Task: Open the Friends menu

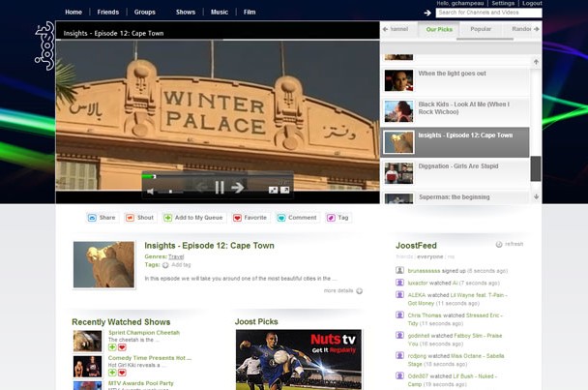Action: 108,12
